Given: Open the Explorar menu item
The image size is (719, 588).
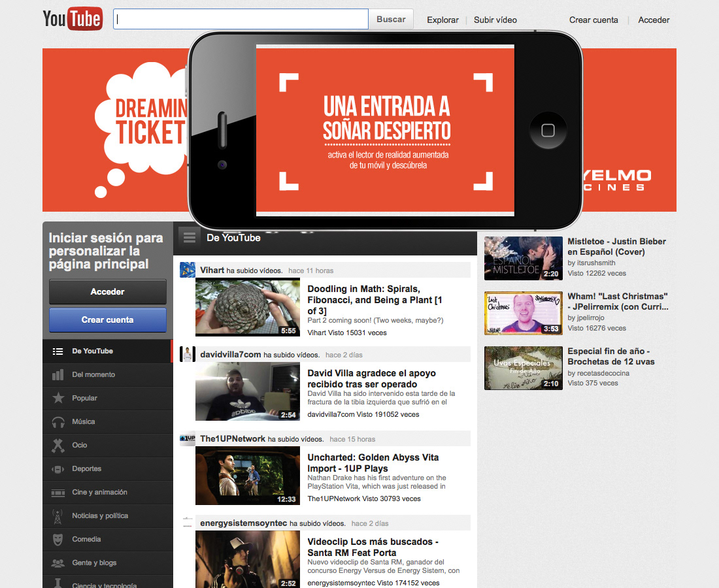Looking at the screenshot, I should click(443, 20).
